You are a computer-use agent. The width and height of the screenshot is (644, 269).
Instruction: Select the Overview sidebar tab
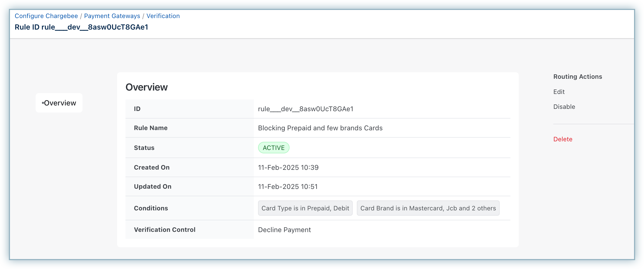[x=59, y=103]
